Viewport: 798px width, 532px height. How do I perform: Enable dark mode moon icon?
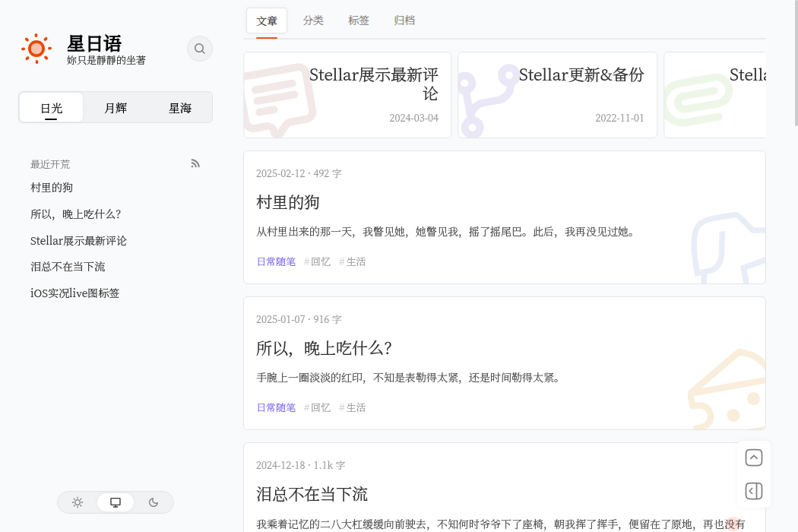pyautogui.click(x=154, y=502)
